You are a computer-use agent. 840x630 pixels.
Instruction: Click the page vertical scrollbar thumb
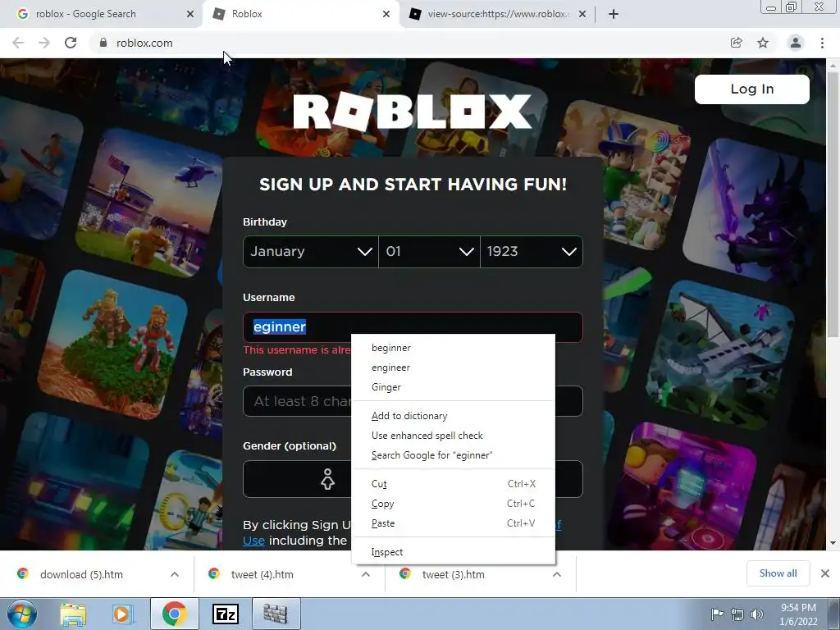click(833, 203)
